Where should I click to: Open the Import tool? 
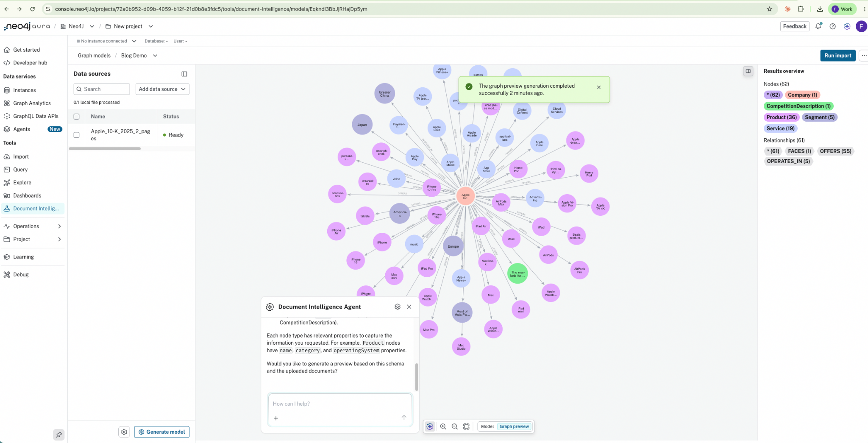point(21,156)
